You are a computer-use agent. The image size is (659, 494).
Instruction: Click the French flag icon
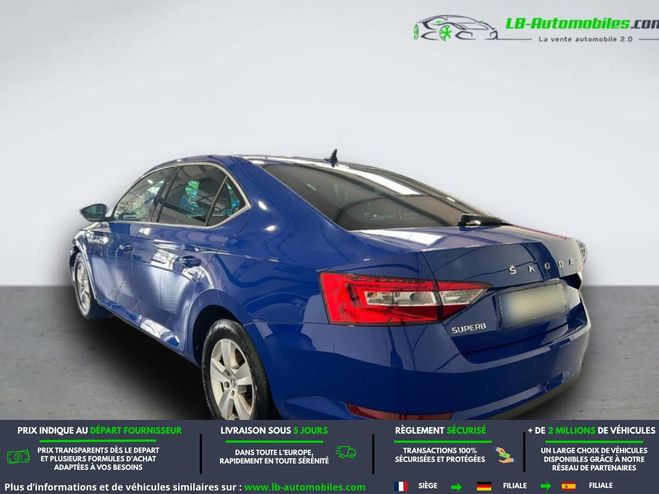click(401, 486)
